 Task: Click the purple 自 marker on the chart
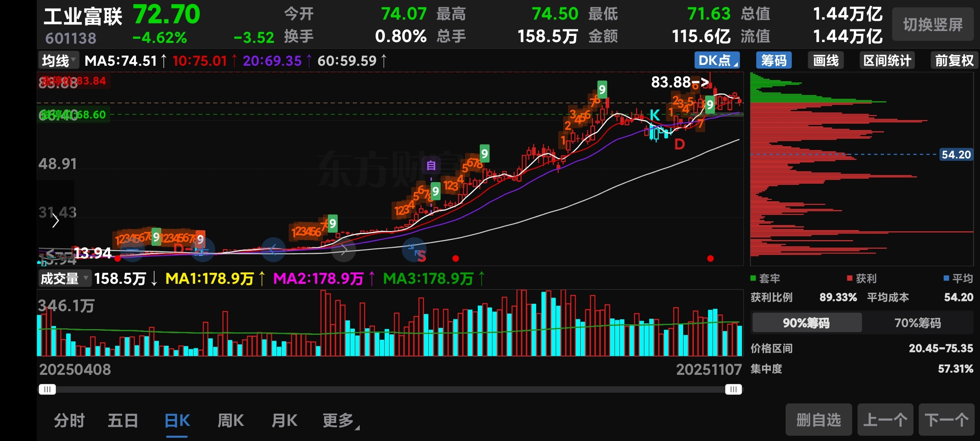(x=431, y=165)
